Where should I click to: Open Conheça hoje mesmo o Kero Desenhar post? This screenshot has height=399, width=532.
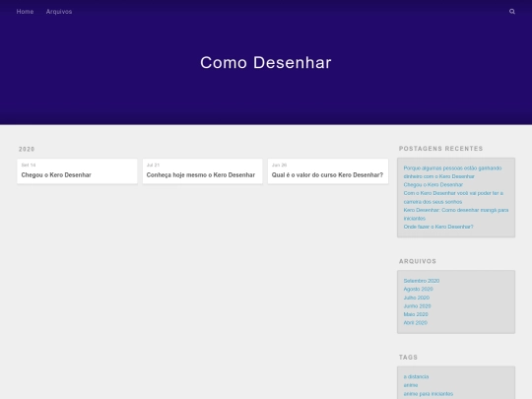point(203,171)
